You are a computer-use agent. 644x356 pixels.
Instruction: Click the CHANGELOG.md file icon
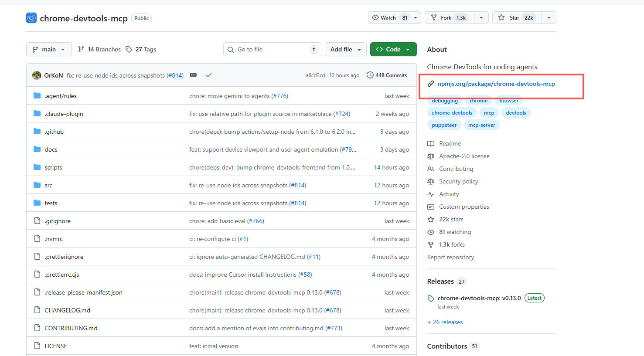37,310
